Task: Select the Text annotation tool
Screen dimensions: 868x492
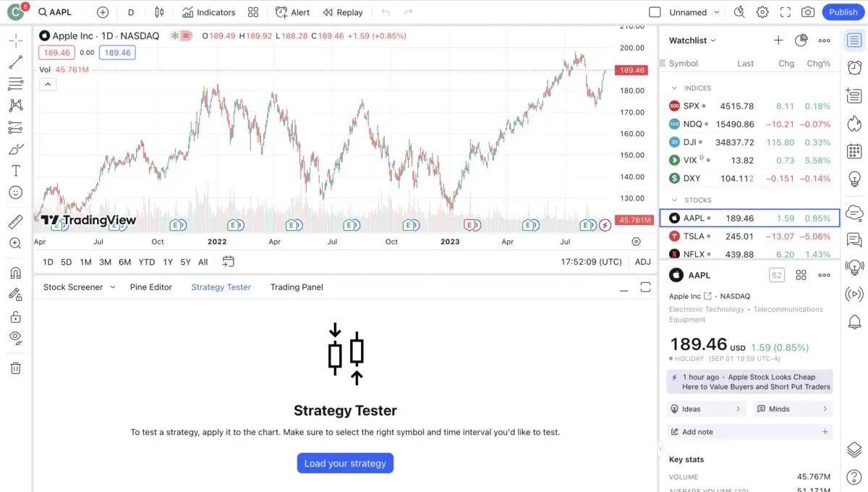Action: coord(16,171)
